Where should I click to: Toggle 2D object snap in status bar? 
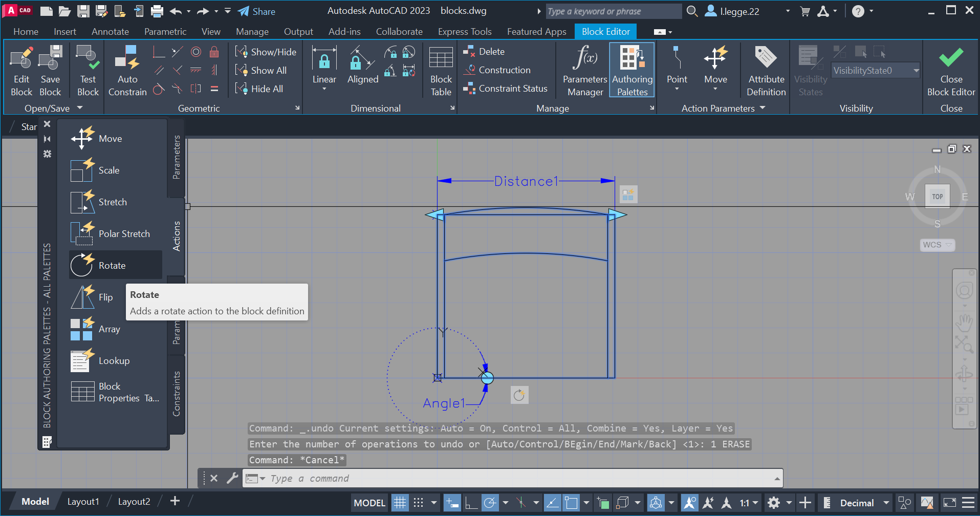click(571, 503)
